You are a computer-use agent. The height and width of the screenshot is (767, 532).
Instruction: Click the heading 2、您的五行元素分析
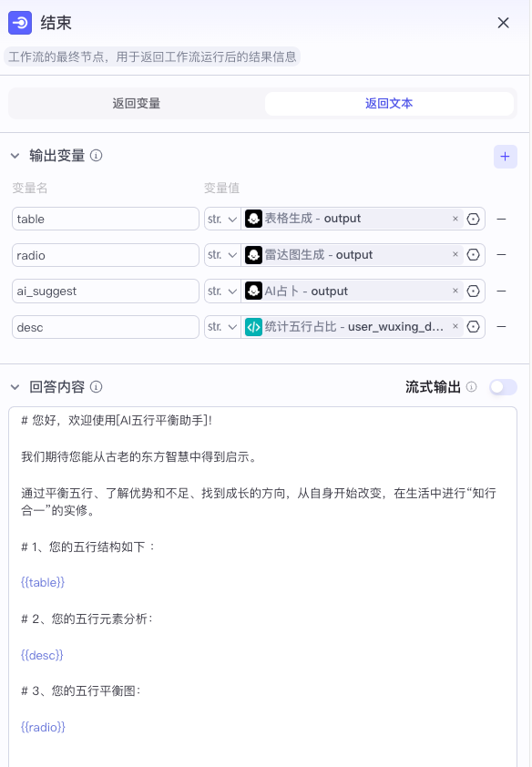87,619
